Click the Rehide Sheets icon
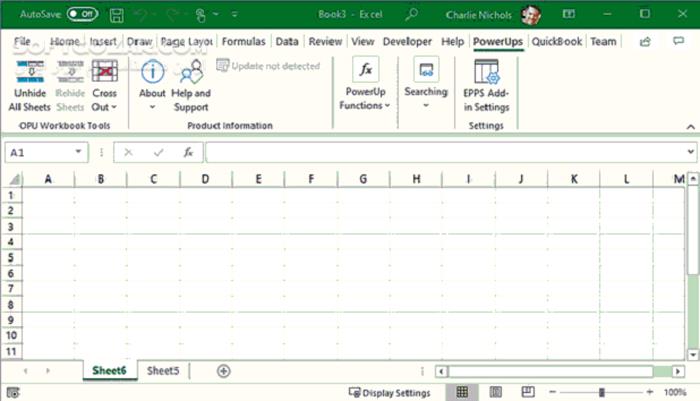This screenshot has height=401, width=700. point(70,71)
